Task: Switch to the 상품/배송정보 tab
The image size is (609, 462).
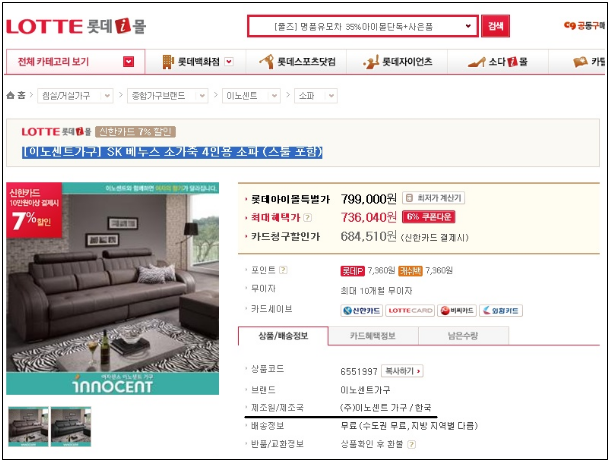Action: tap(284, 336)
